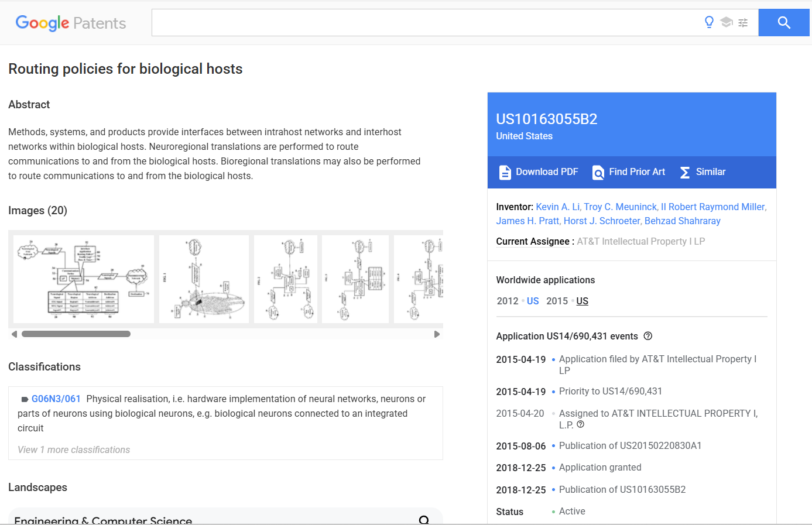Image resolution: width=812 pixels, height=525 pixels.
Task: Open inventor Horst J. Schroeter link
Action: pyautogui.click(x=602, y=221)
